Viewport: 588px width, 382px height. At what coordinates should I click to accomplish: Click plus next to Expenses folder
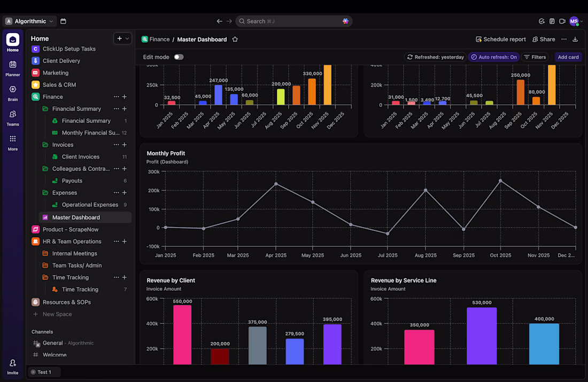point(125,193)
